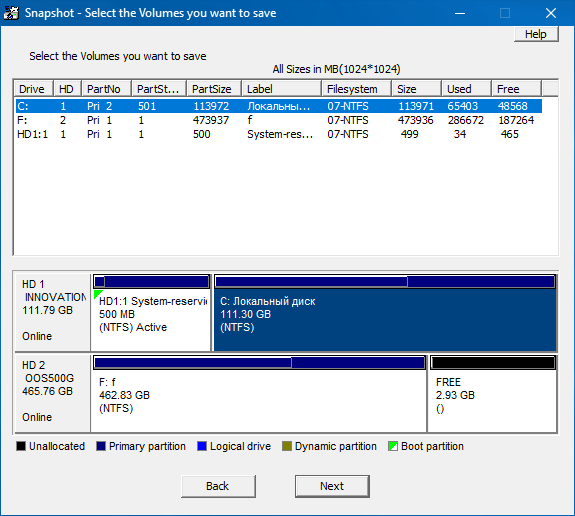This screenshot has height=516, width=575.
Task: Select the F: volume row
Action: click(x=278, y=120)
